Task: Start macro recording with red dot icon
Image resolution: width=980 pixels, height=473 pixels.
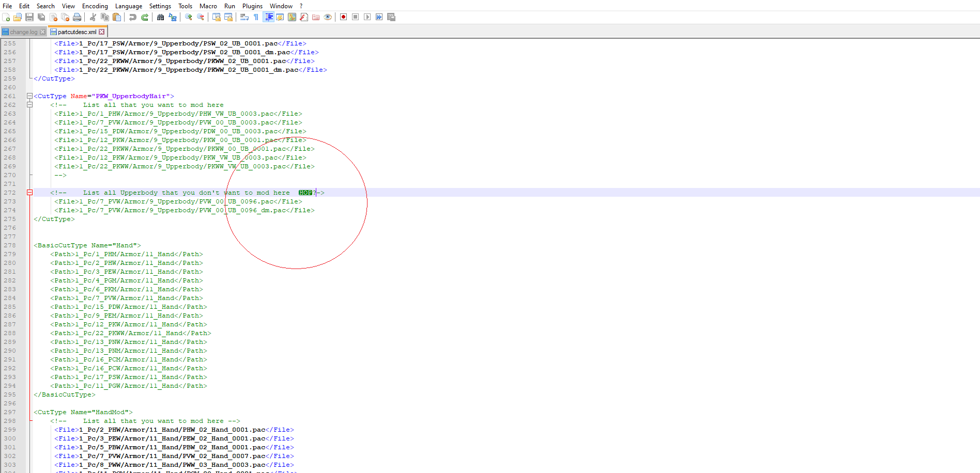Action: pos(343,17)
